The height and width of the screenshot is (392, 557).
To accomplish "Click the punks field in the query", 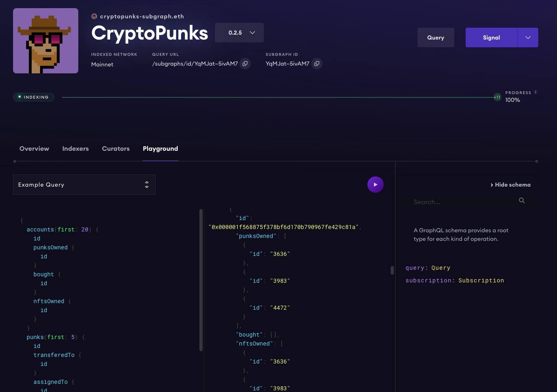I will point(35,337).
